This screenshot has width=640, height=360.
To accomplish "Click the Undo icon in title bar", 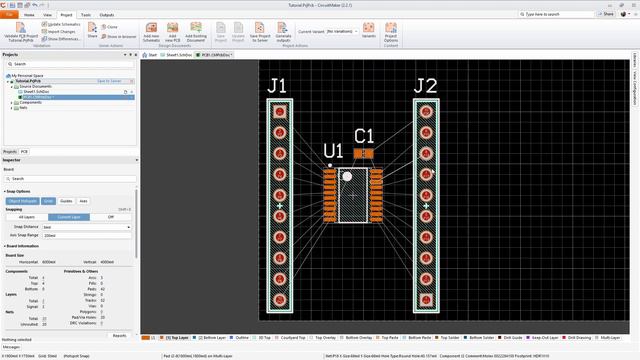I will point(35,5).
